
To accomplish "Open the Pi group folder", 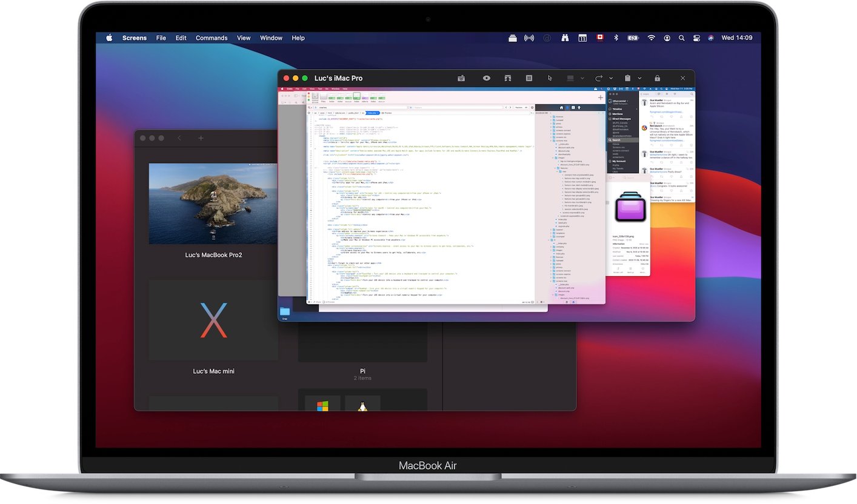I will pos(362,342).
